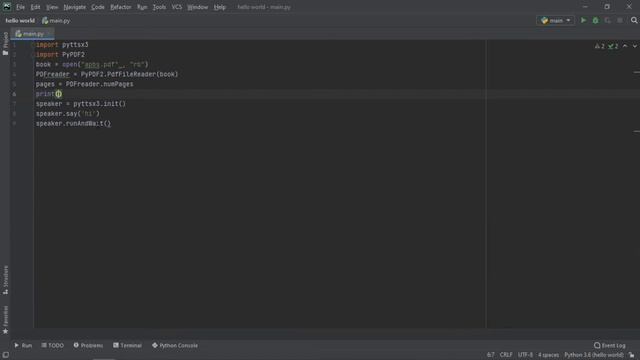The width and height of the screenshot is (640, 360).
Task: Click 'PDFreader.numPages' in the code
Action: [100, 84]
